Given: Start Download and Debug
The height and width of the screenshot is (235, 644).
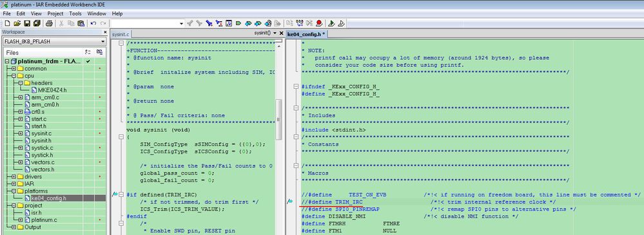Looking at the screenshot, I should click(331, 23).
